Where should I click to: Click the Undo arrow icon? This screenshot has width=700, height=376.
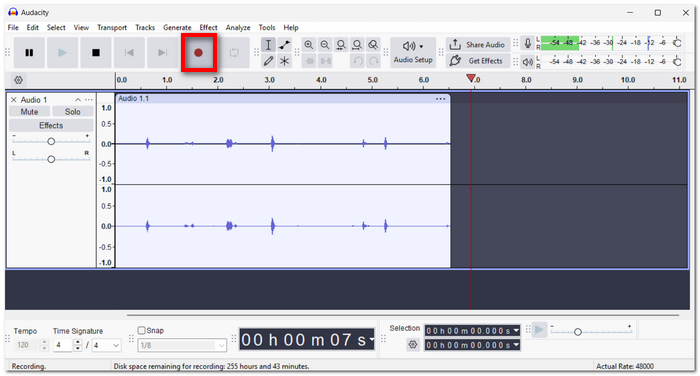tap(358, 61)
